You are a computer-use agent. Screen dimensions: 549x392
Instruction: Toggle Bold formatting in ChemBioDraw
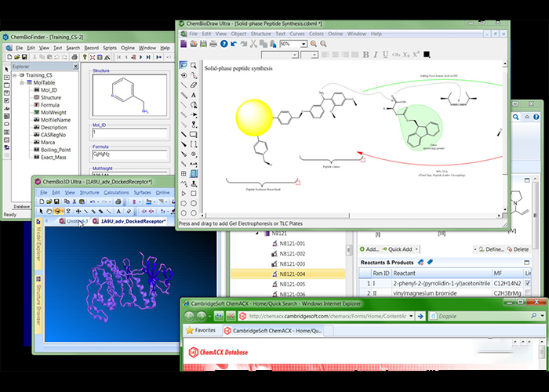tap(365, 55)
